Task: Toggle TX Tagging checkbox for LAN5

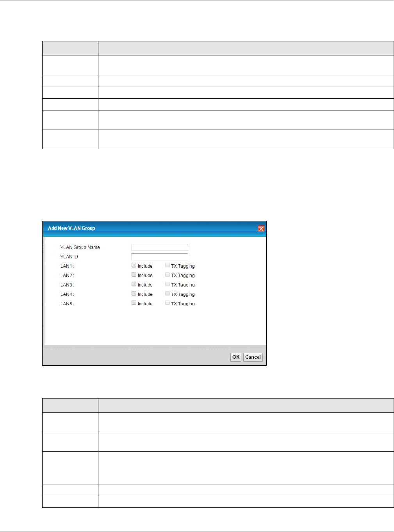Action: (168, 303)
